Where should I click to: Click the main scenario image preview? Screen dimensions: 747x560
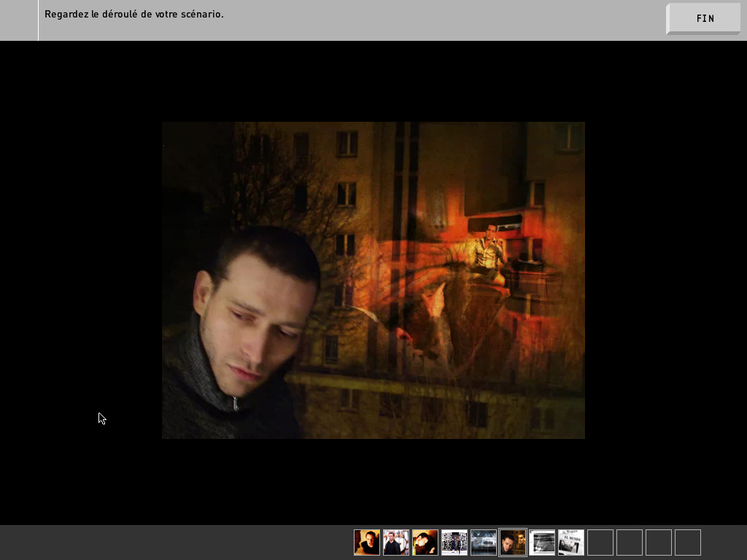(x=373, y=280)
